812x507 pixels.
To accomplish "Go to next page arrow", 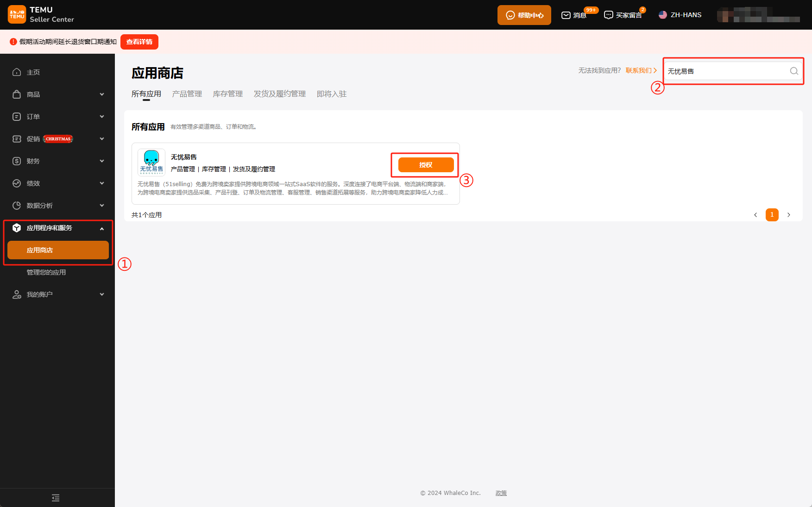I will 789,215.
